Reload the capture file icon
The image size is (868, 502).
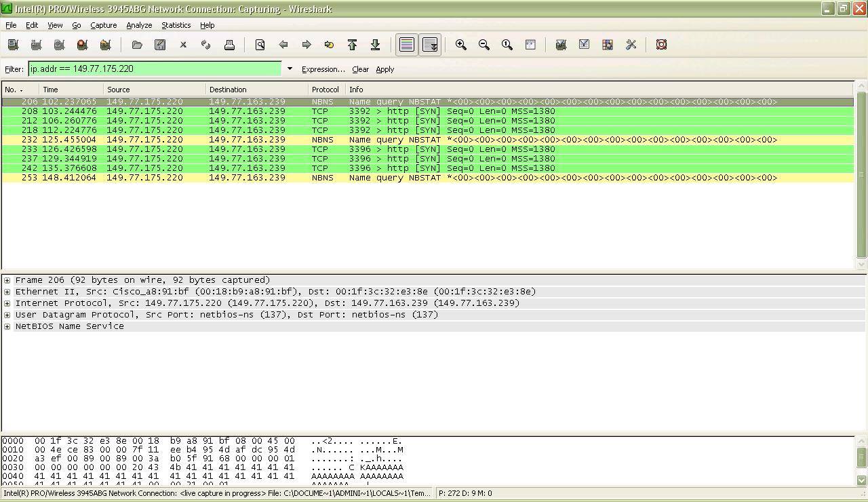point(206,45)
